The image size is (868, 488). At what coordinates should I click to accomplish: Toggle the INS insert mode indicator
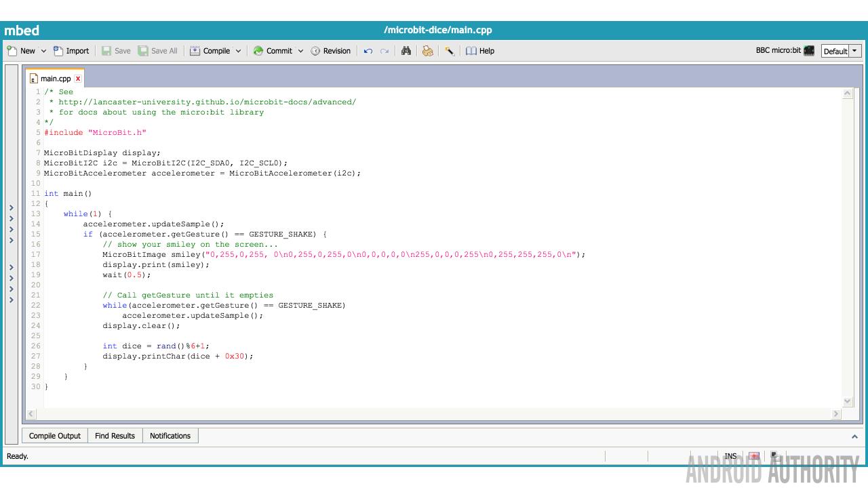730,456
